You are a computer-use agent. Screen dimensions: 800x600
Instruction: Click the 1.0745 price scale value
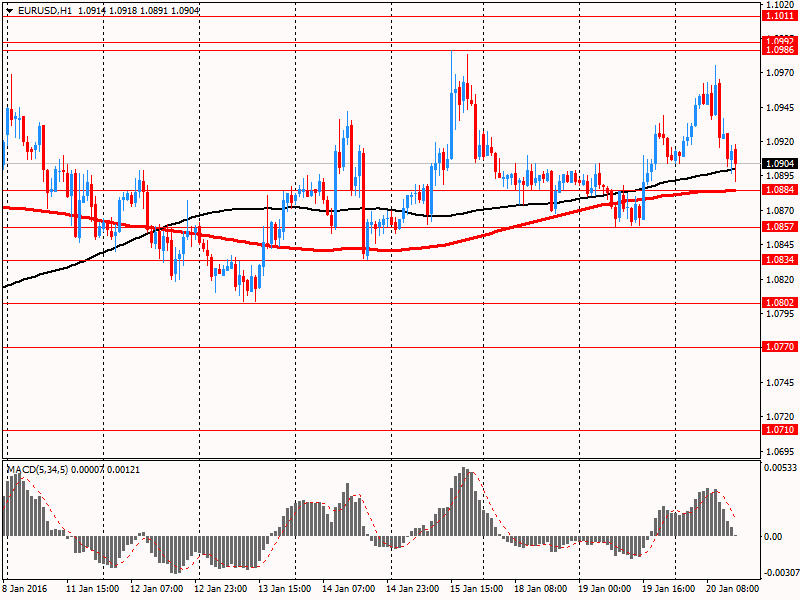[779, 382]
